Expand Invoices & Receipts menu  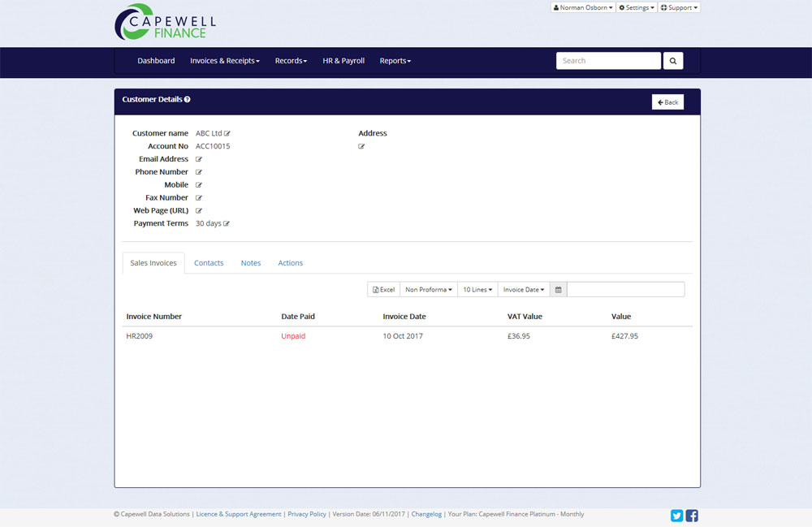(x=225, y=61)
